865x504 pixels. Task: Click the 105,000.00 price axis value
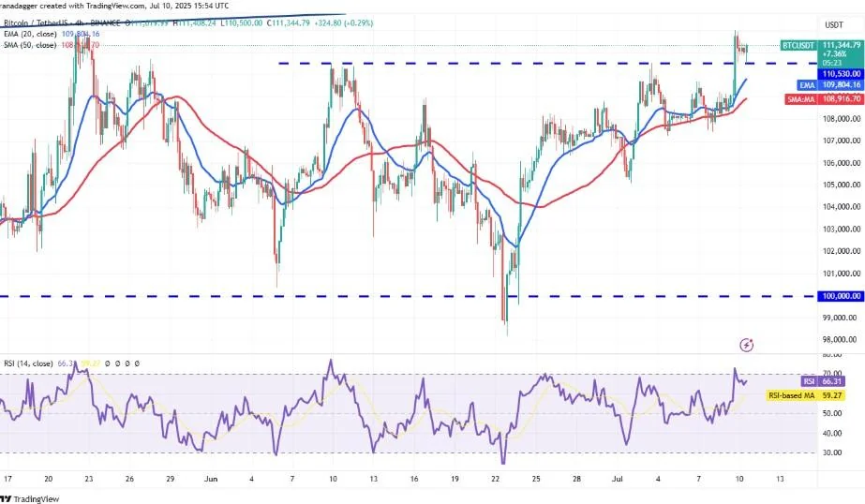[842, 185]
